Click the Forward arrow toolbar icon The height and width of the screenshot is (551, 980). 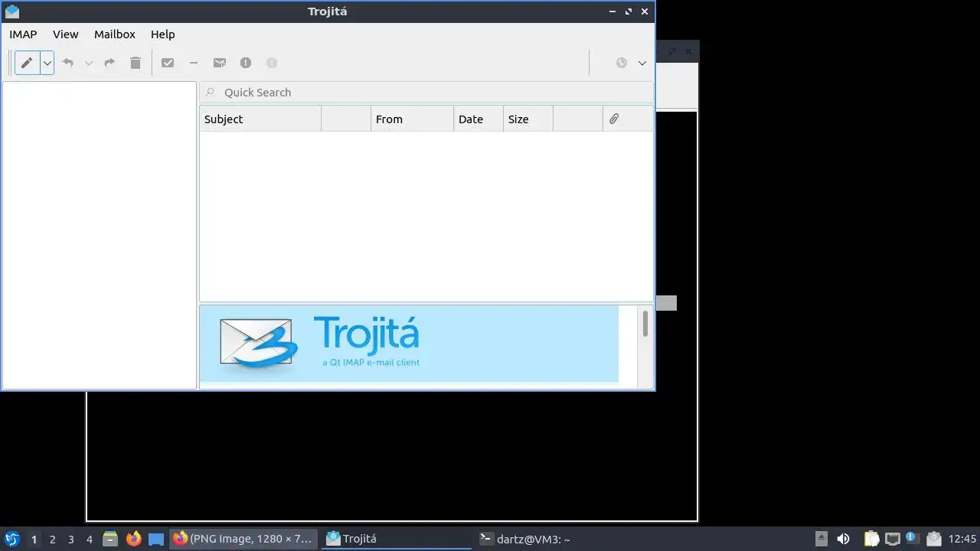click(109, 63)
